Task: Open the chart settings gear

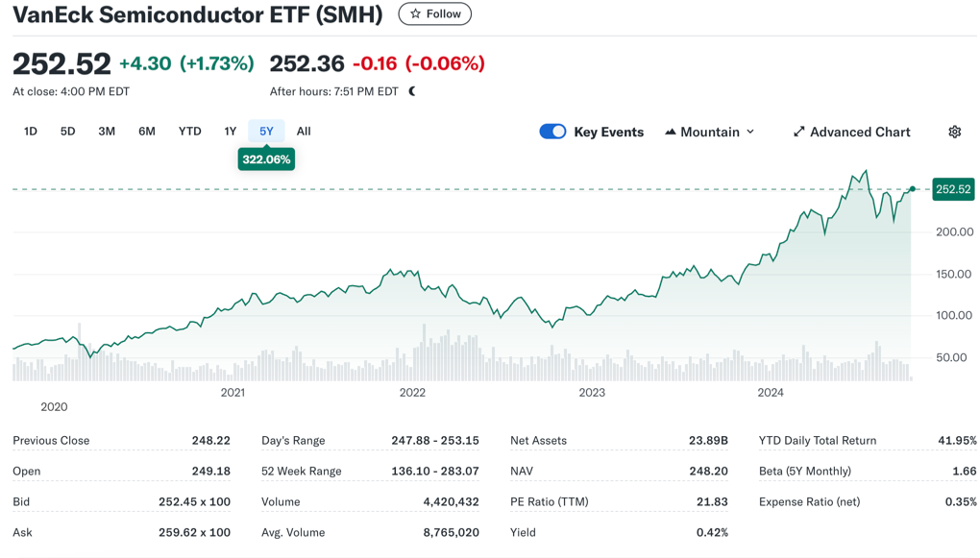Action: (x=954, y=132)
